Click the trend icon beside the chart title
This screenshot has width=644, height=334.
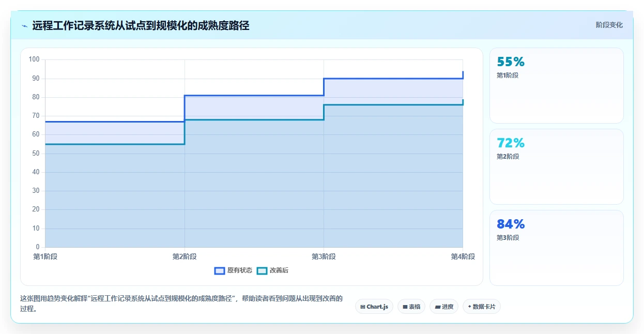[24, 25]
